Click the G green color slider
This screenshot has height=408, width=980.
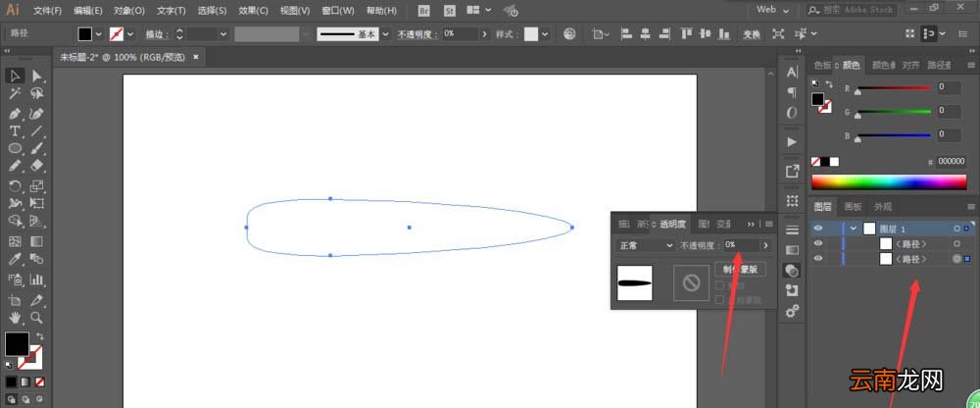pos(894,112)
